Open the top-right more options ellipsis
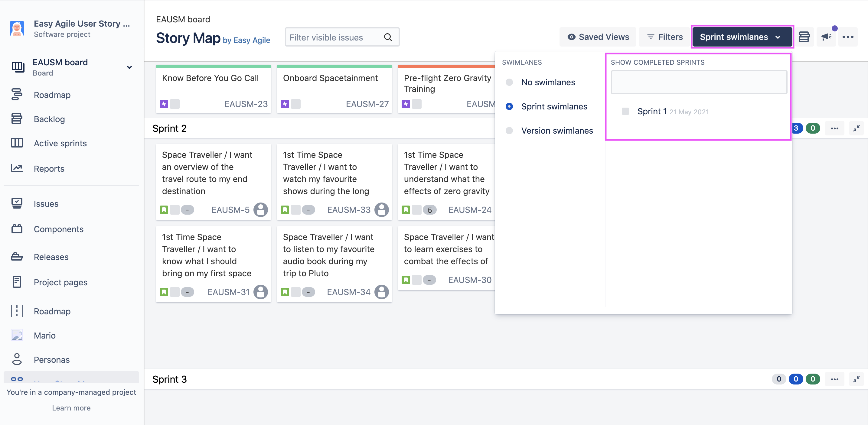This screenshot has width=868, height=425. tap(848, 37)
